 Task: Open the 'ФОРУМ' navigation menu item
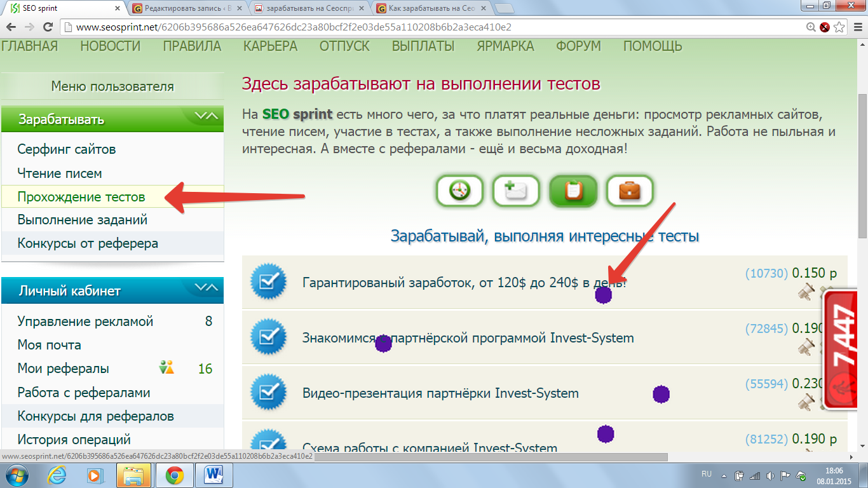click(578, 46)
